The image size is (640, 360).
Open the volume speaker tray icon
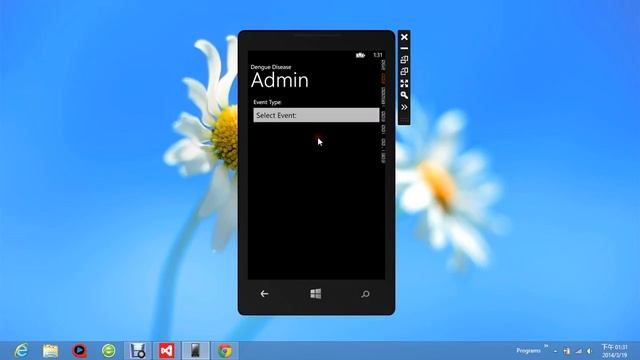pos(589,351)
